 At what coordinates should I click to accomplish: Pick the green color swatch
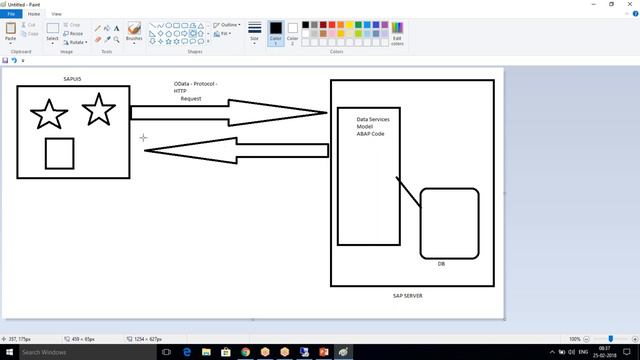click(x=358, y=25)
